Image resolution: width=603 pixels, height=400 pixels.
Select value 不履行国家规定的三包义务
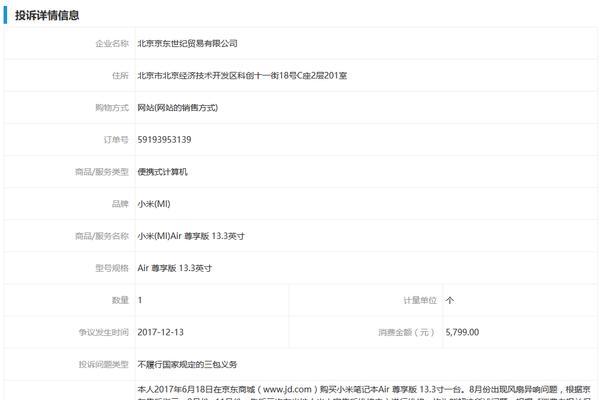[187, 364]
